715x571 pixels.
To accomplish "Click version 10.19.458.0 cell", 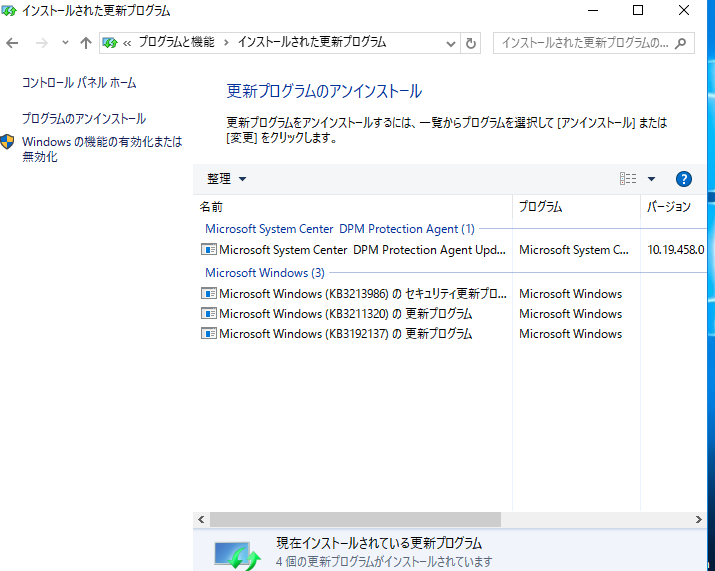I will (676, 250).
